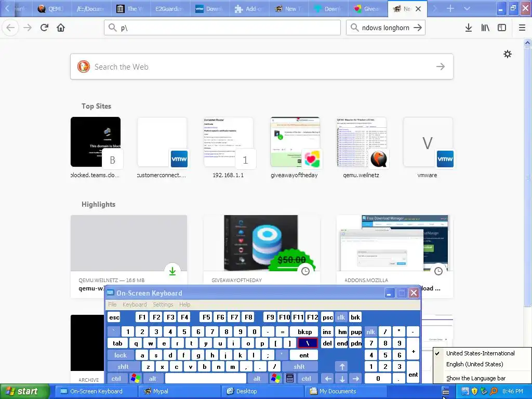This screenshot has height=399, width=532.
Task: Click the browser forward arrow button
Action: coord(28,28)
